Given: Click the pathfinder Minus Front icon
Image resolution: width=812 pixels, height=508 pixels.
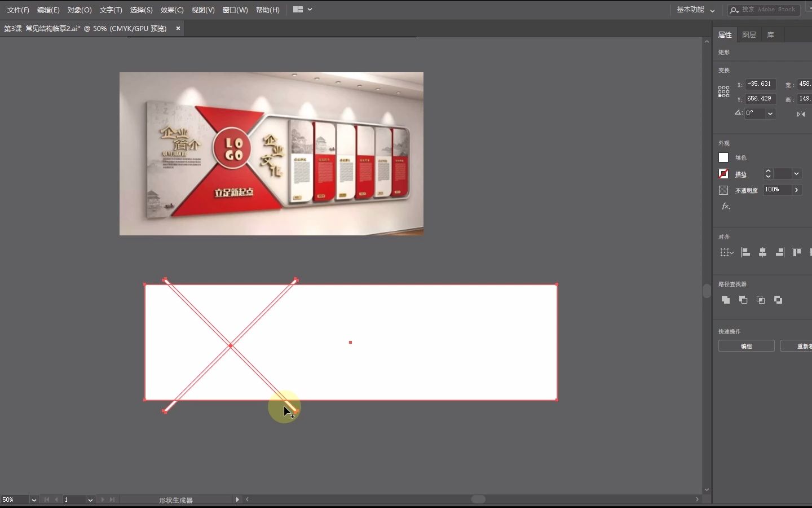Looking at the screenshot, I should point(743,300).
